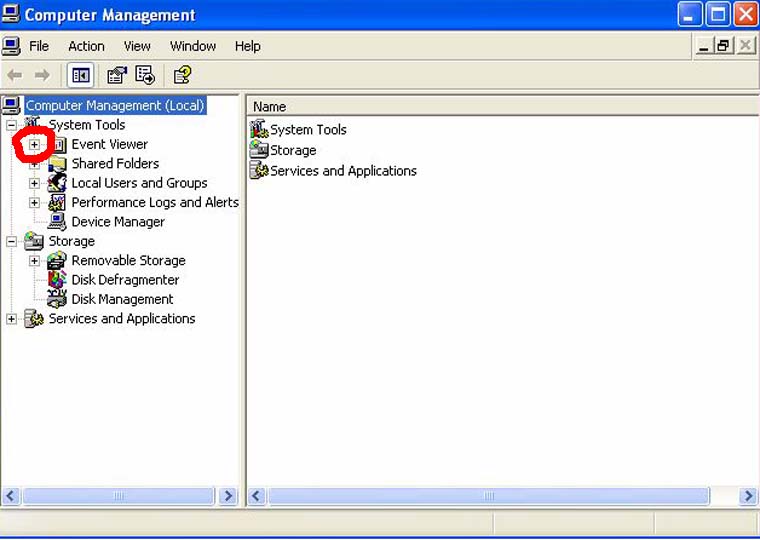Collapse the System Tools tree node
Viewport: 760px width, 540px height.
[12, 125]
